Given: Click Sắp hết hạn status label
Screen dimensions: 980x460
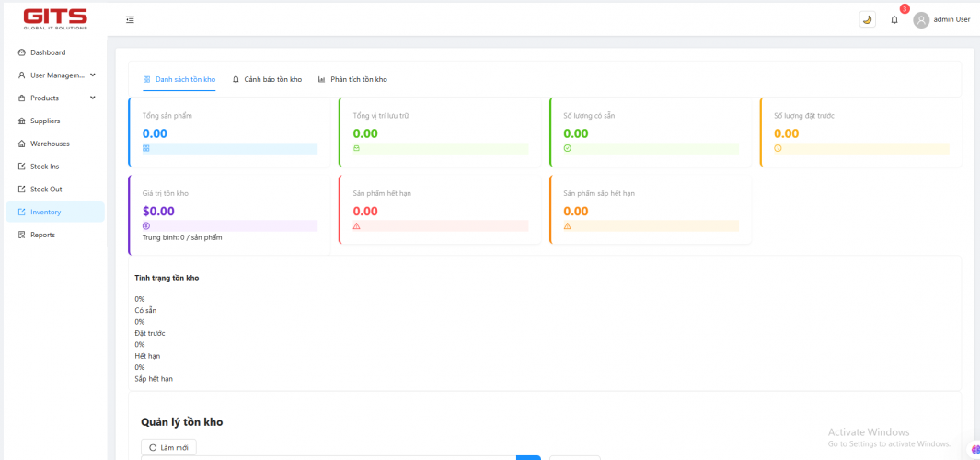Looking at the screenshot, I should click(154, 379).
